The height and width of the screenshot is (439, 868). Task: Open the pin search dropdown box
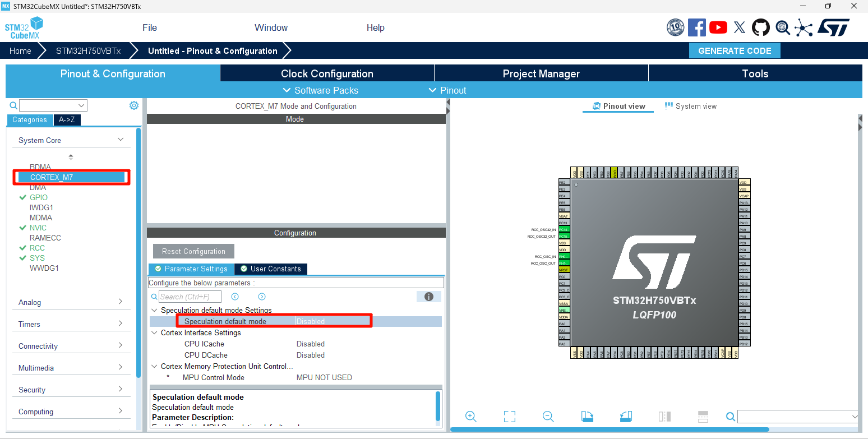(x=798, y=417)
